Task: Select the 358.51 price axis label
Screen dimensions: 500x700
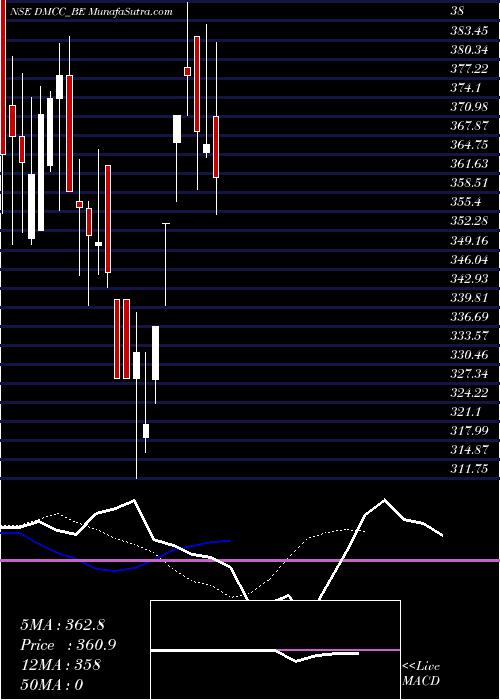Action: tap(469, 183)
